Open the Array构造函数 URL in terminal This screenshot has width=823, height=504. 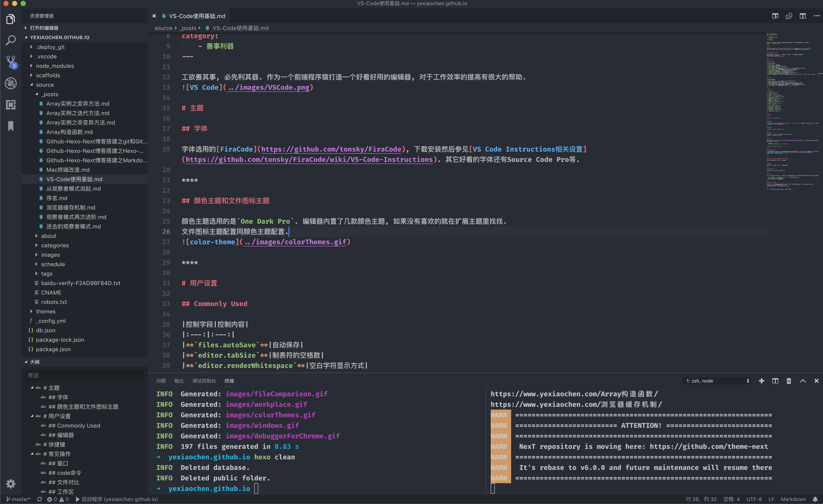click(574, 394)
